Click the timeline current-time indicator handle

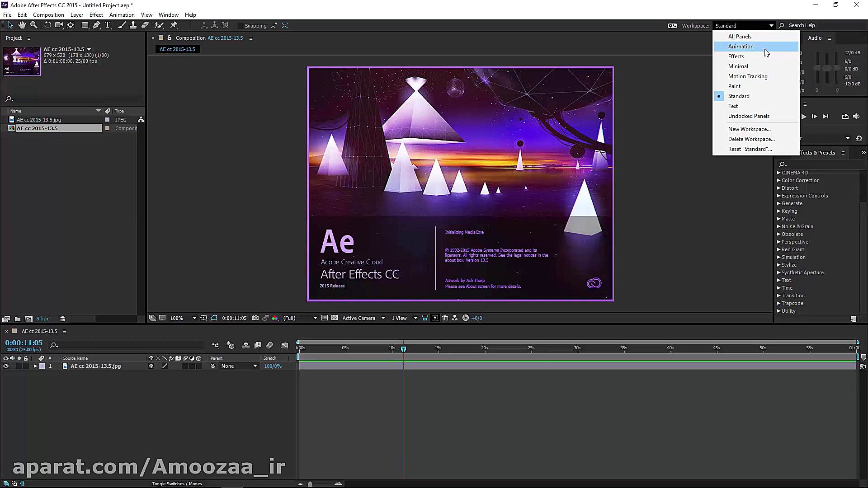[x=404, y=349]
